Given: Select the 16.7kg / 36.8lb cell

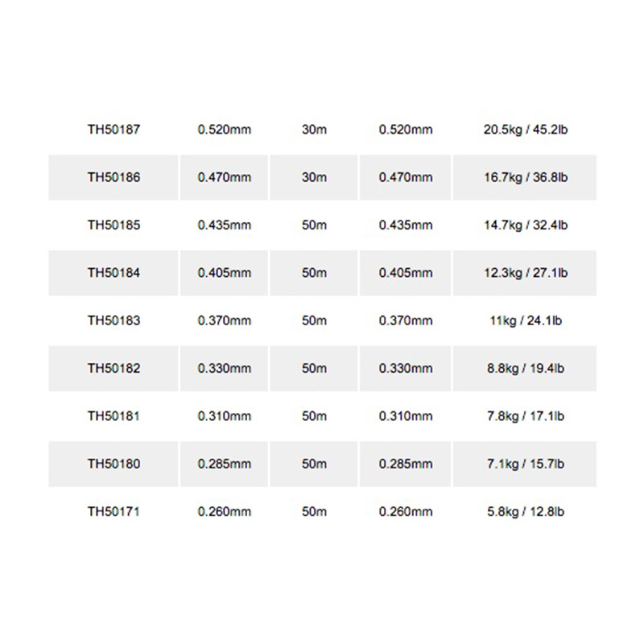Looking at the screenshot, I should coord(525,177).
